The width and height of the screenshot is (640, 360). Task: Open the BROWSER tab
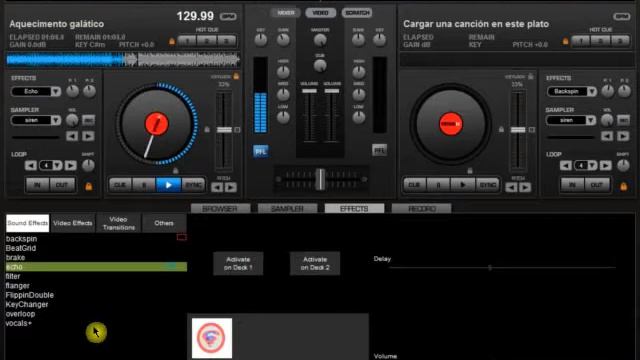(x=220, y=209)
